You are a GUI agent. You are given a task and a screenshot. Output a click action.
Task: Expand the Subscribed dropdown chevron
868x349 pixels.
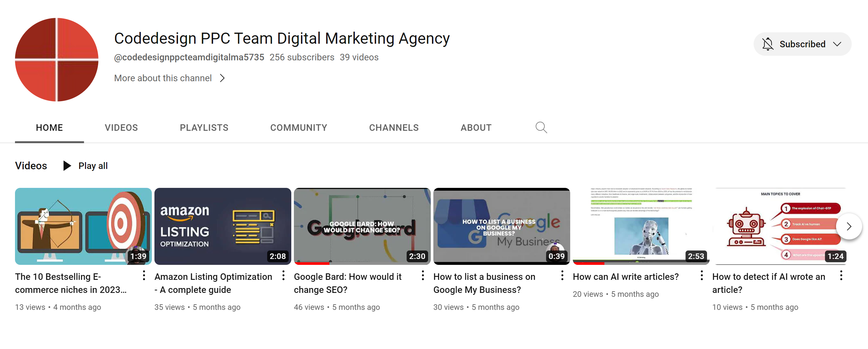pyautogui.click(x=837, y=44)
